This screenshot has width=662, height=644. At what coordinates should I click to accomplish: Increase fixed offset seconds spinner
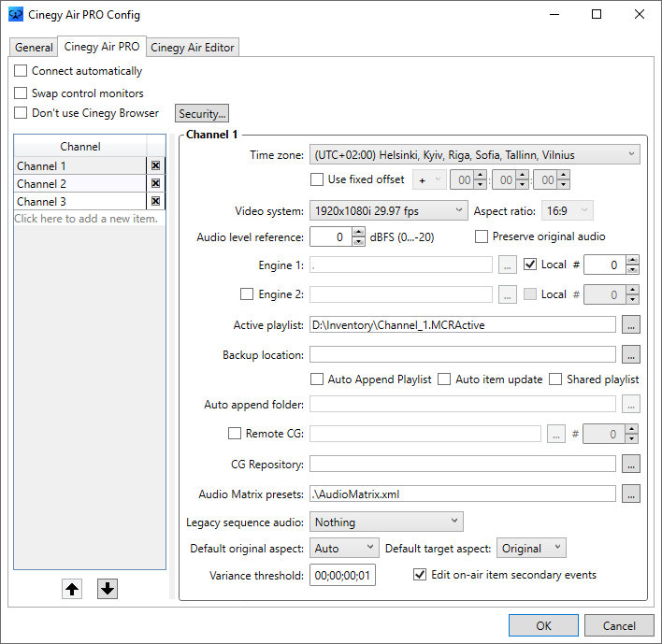pos(564,175)
